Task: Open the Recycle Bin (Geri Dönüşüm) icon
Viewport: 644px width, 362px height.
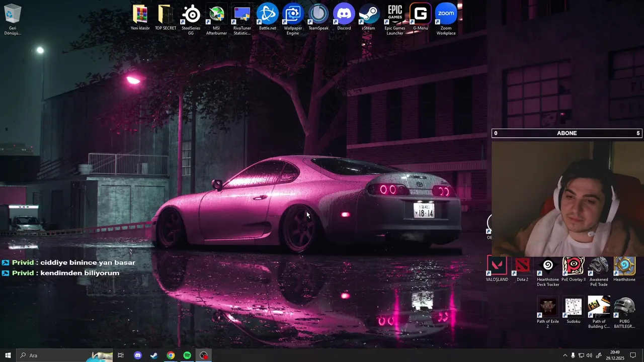Action: (13, 19)
